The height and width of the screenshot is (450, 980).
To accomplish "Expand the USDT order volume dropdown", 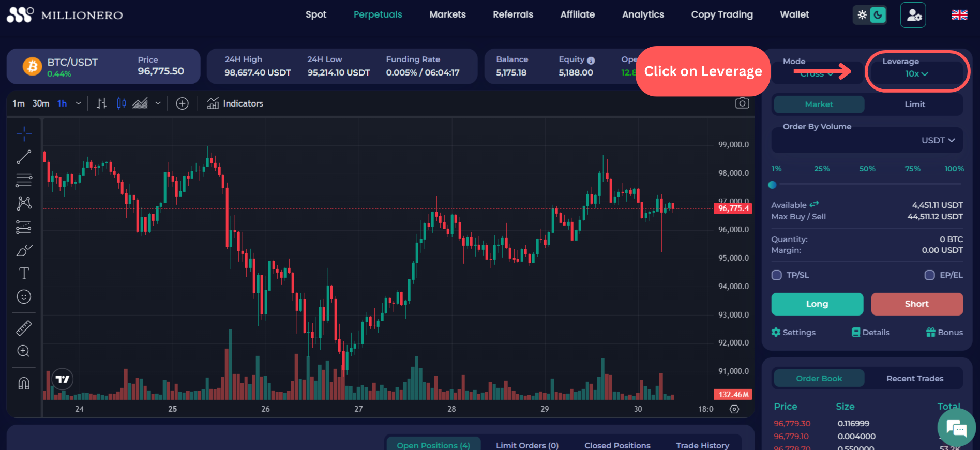I will [938, 140].
